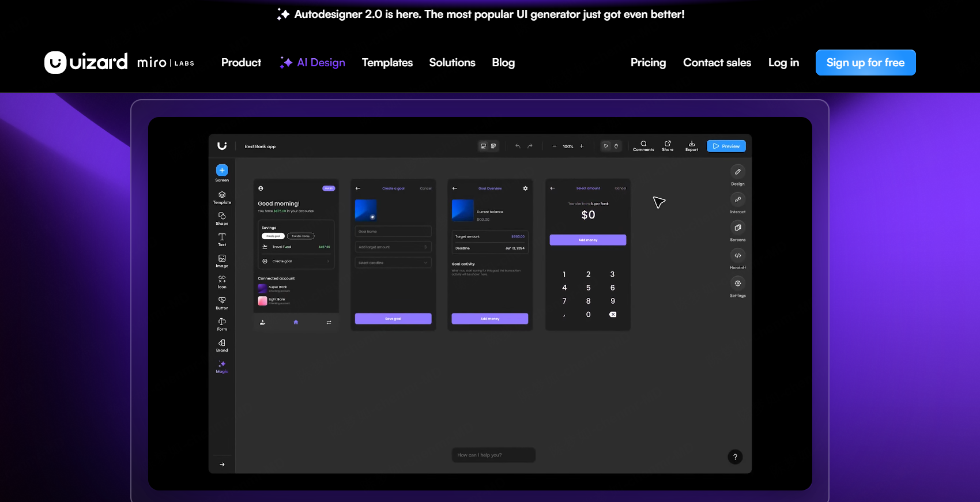
Task: Expand the Create goal row chevron
Action: coord(328,262)
